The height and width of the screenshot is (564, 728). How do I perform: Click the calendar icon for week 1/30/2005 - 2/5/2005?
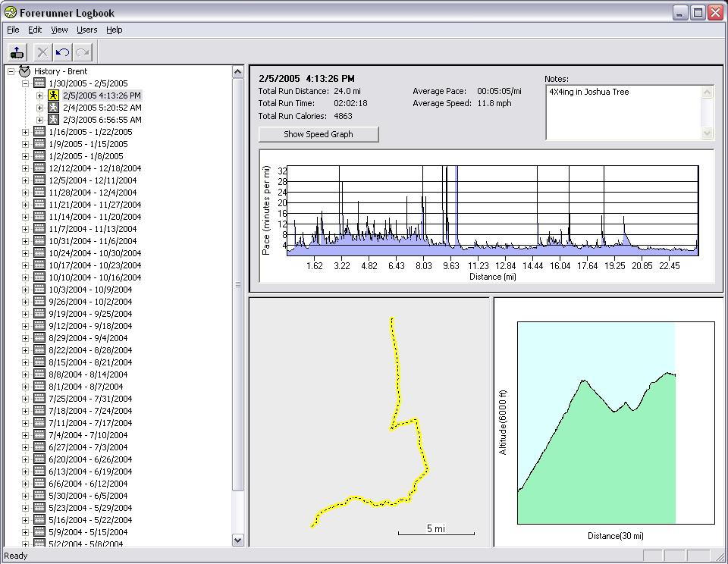[x=39, y=83]
